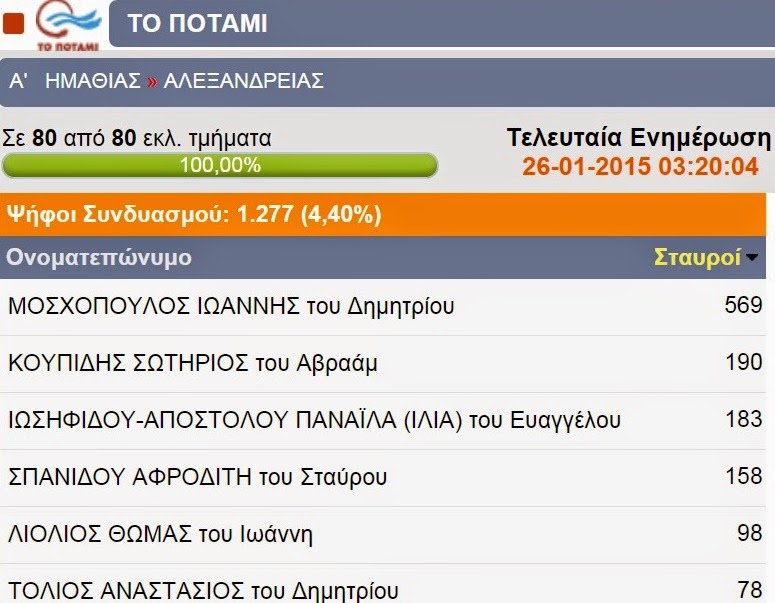This screenshot has width=775, height=603.
Task: Click the 26-01-2015 last update timestamp
Action: pos(641,167)
